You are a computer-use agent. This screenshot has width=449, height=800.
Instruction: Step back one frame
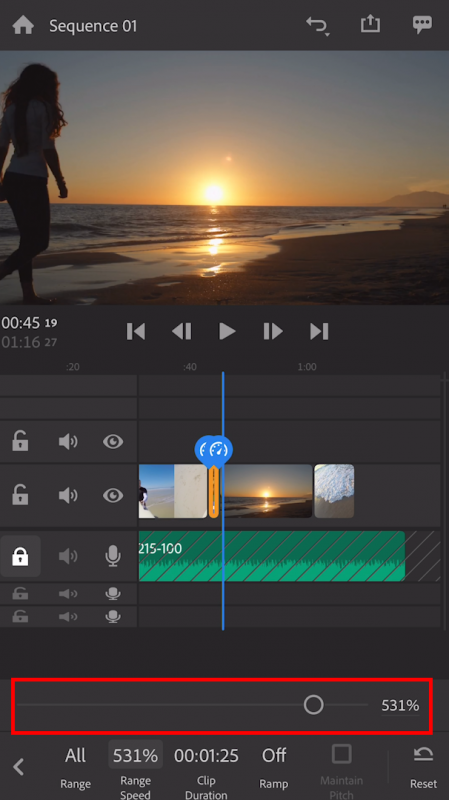pos(182,332)
